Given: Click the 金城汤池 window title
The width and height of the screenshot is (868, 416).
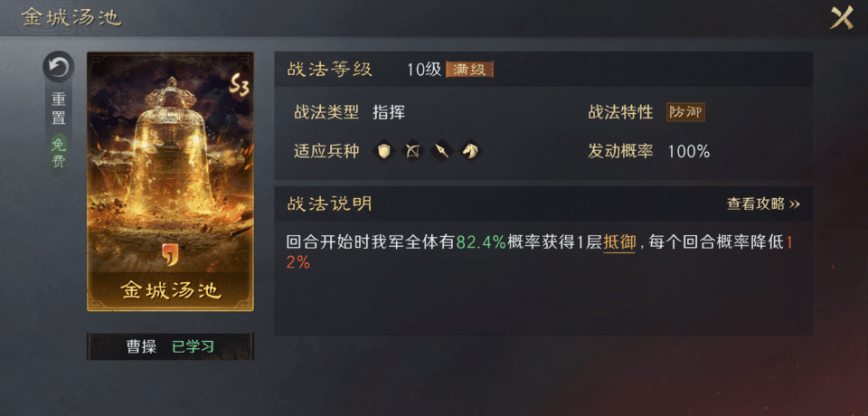Looking at the screenshot, I should point(71,17).
